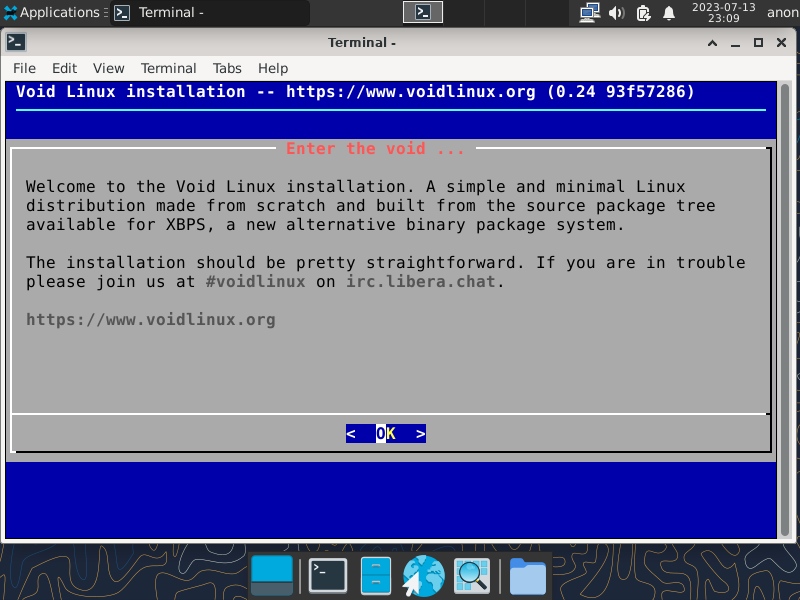Click the irc.libera.chat text
Viewport: 800px width, 600px height.
click(x=421, y=282)
